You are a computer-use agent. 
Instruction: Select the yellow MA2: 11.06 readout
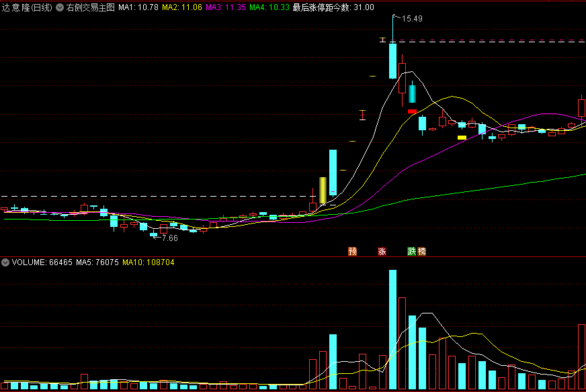(x=182, y=7)
